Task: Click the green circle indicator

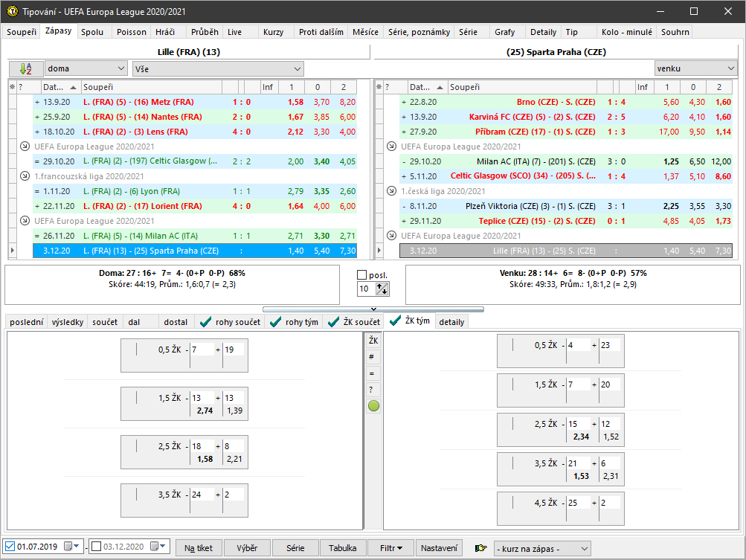Action: pos(373,406)
